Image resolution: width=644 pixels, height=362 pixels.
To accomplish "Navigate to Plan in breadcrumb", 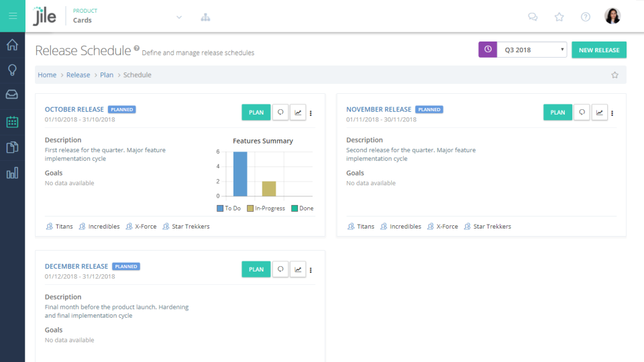I will pyautogui.click(x=107, y=75).
